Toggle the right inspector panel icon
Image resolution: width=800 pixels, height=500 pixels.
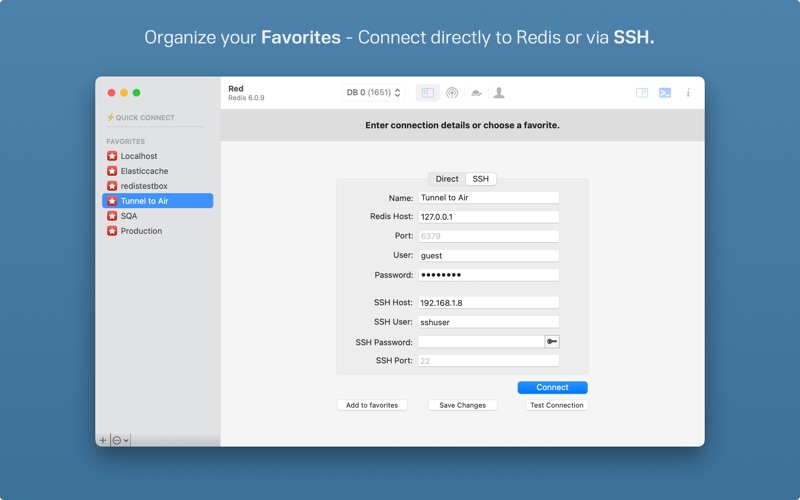pyautogui.click(x=642, y=93)
